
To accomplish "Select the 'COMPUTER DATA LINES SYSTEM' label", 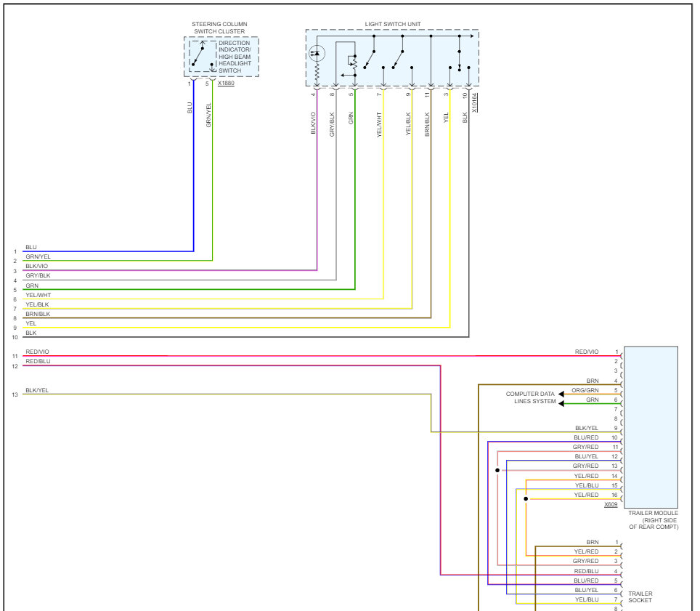I will click(530, 397).
